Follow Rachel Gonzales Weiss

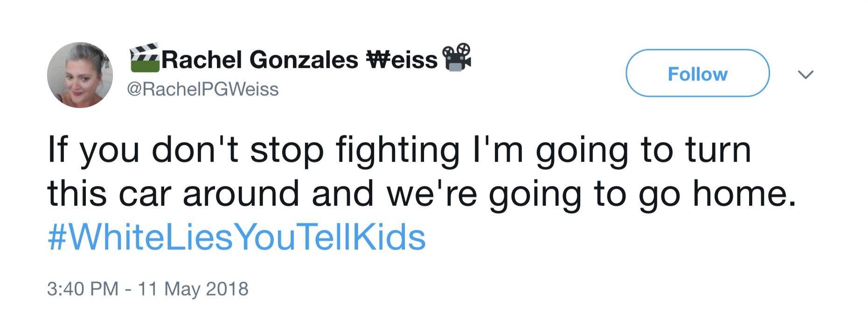tap(697, 73)
